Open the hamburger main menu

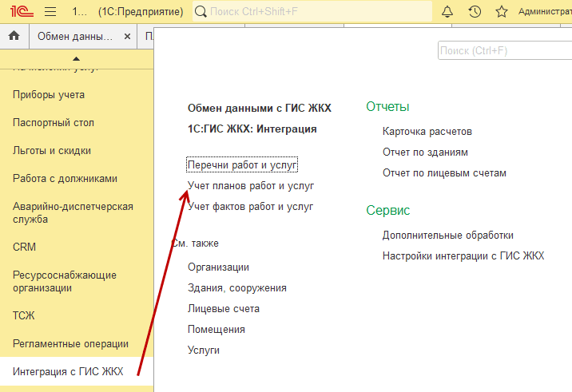50,12
